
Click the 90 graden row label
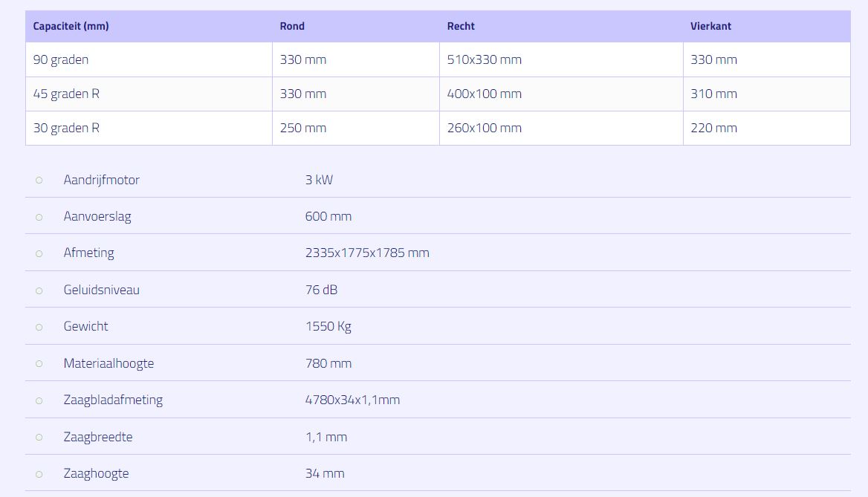(x=61, y=59)
